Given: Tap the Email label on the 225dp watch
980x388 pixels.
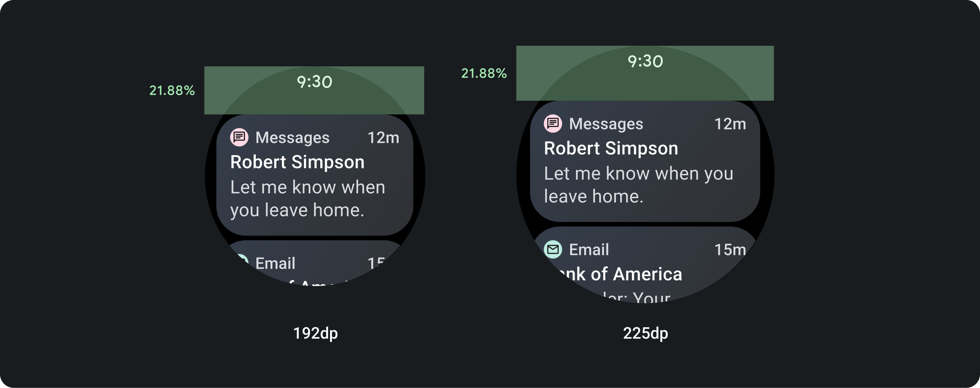Looking at the screenshot, I should [x=588, y=250].
